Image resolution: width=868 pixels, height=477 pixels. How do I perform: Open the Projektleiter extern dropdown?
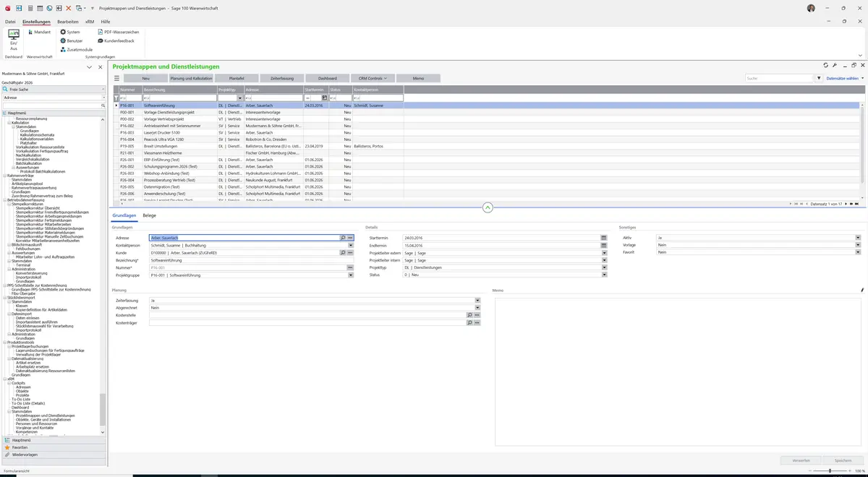click(x=603, y=253)
